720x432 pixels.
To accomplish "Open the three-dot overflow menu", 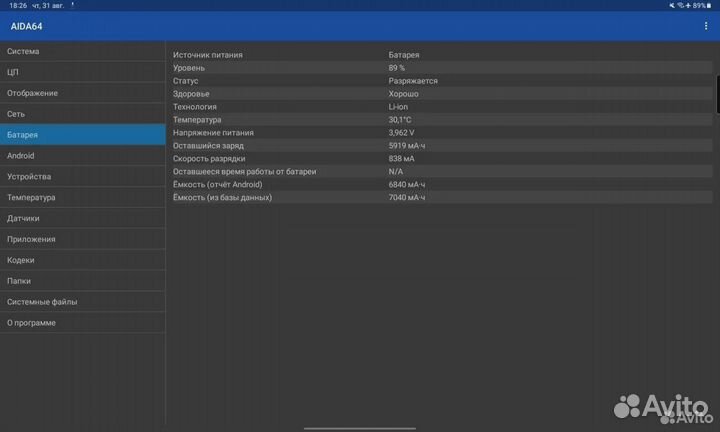I will pyautogui.click(x=705, y=26).
